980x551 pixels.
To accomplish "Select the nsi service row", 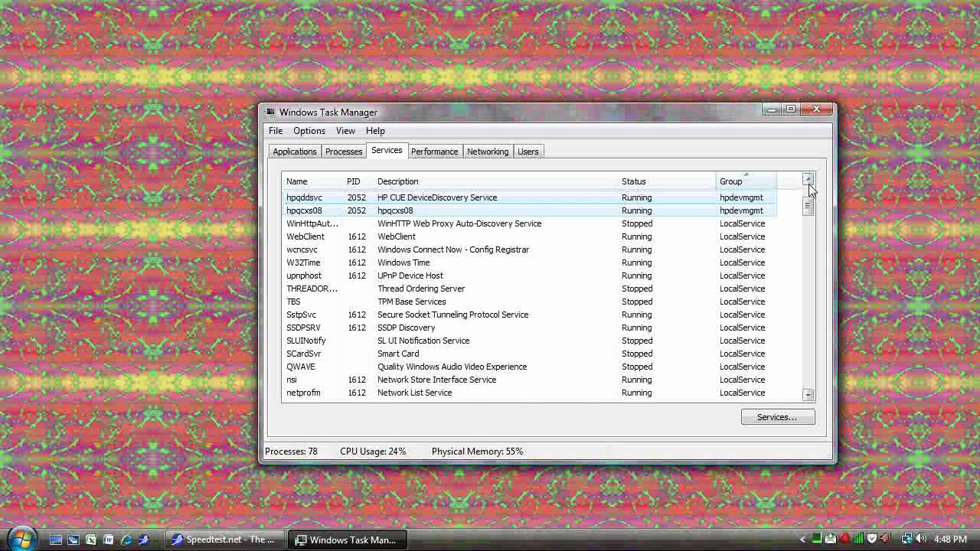I will pyautogui.click(x=529, y=380).
